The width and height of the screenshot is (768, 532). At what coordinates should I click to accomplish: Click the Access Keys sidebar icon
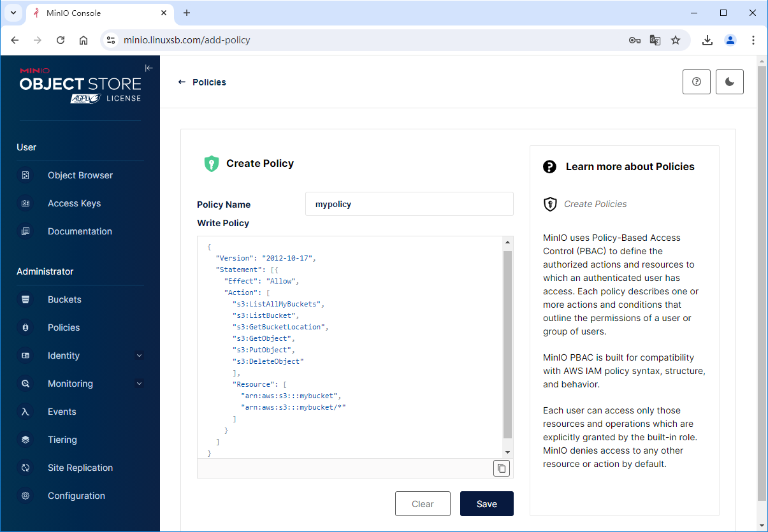tap(25, 203)
